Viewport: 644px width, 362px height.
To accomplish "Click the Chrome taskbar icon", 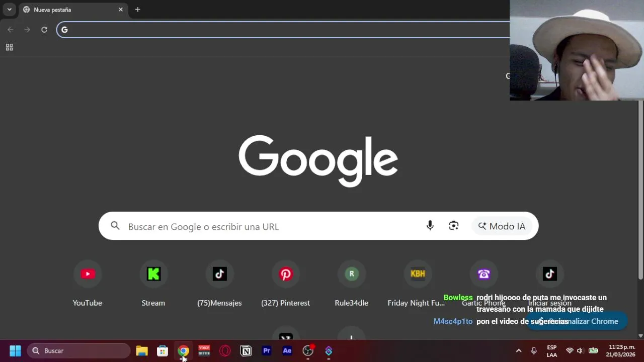I will 183,350.
